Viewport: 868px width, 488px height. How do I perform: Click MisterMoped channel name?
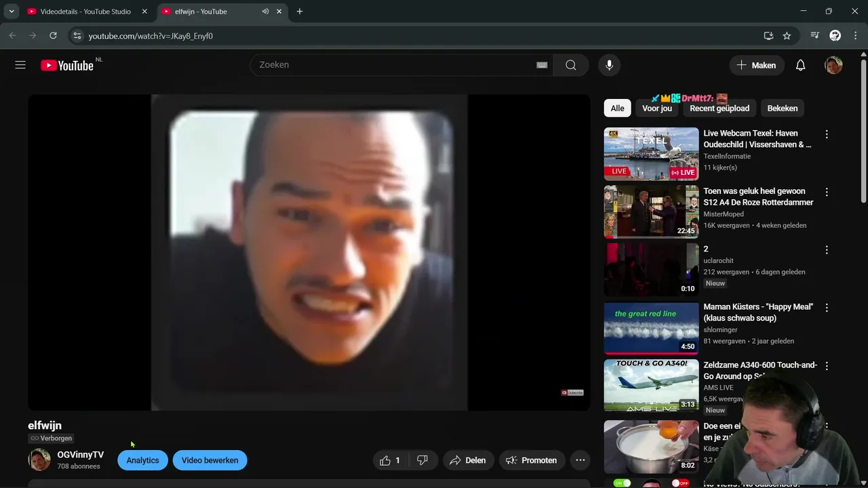(x=724, y=214)
